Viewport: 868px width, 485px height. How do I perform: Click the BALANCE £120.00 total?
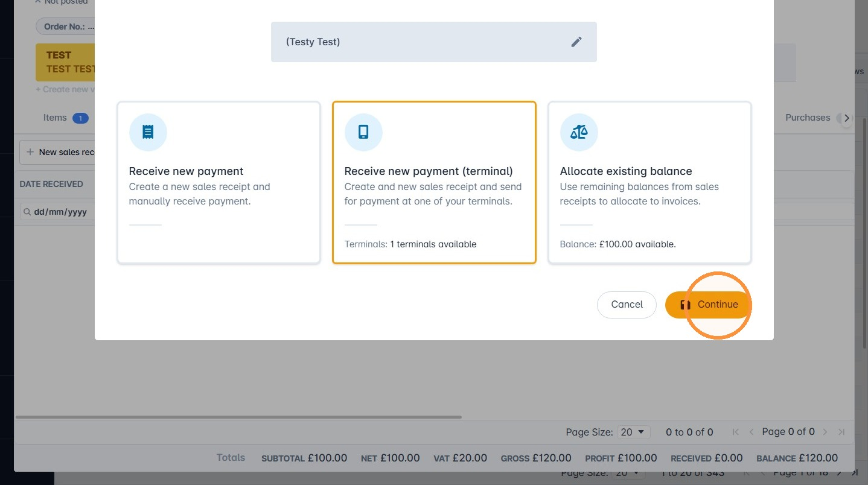[797, 458]
